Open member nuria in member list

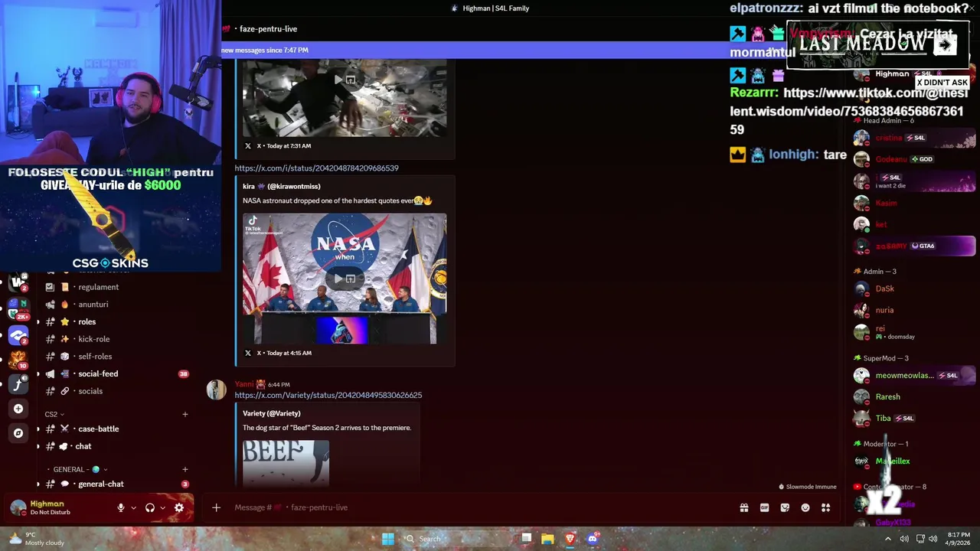tap(884, 311)
